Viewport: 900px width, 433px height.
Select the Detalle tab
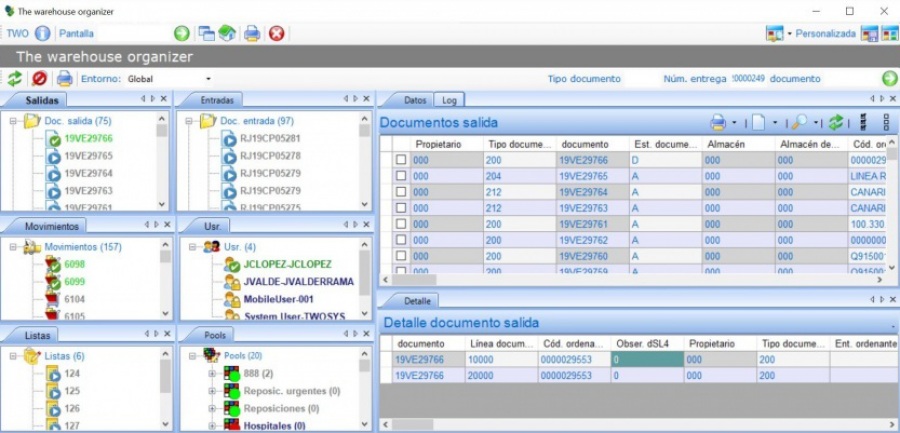coord(417,300)
